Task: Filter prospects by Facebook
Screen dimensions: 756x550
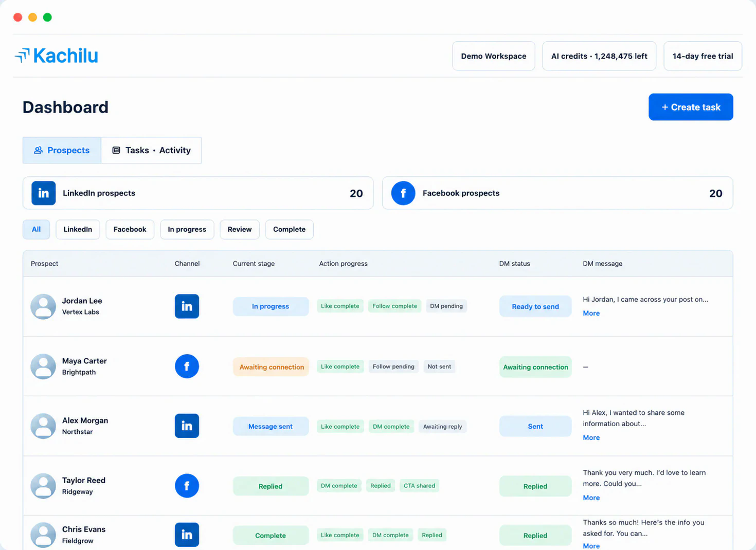Action: point(130,229)
